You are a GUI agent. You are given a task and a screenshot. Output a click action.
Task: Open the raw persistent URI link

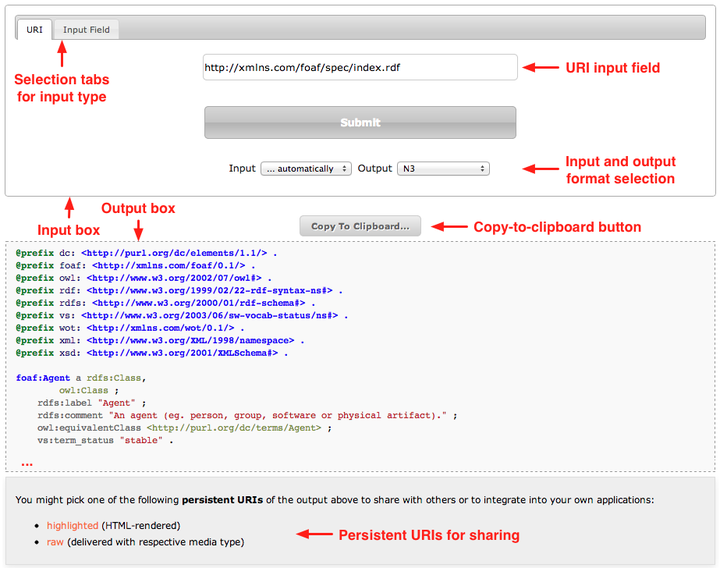[56, 542]
